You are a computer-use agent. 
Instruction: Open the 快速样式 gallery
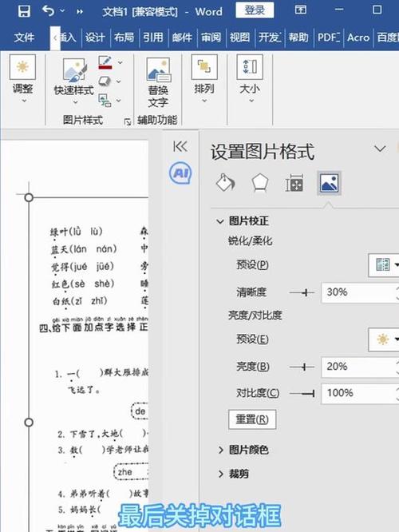(x=73, y=81)
